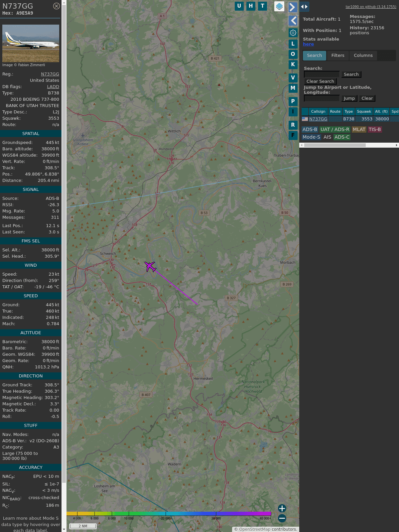Click the F map button

tap(293, 135)
